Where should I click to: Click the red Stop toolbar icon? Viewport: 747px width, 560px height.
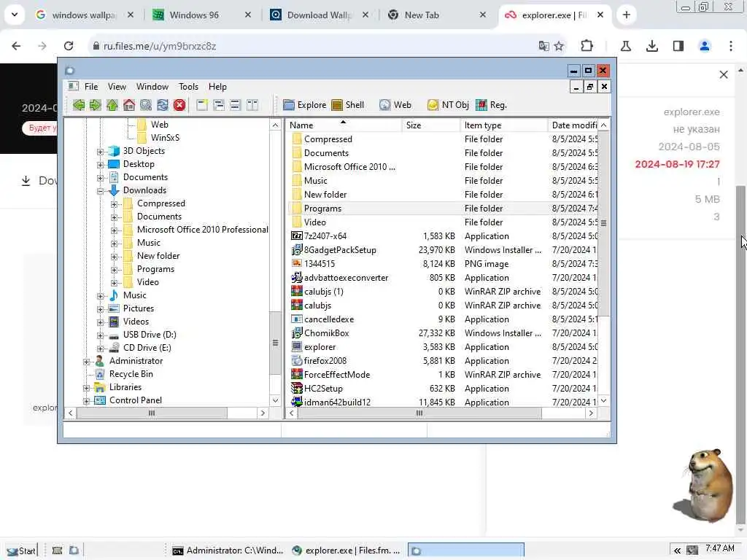point(179,105)
